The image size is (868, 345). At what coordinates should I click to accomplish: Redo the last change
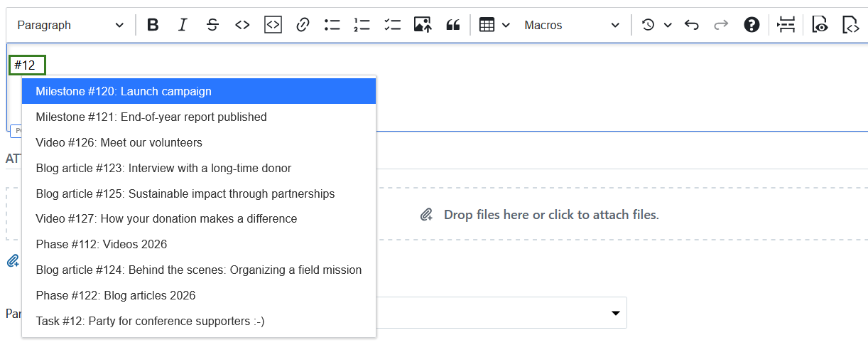click(721, 25)
